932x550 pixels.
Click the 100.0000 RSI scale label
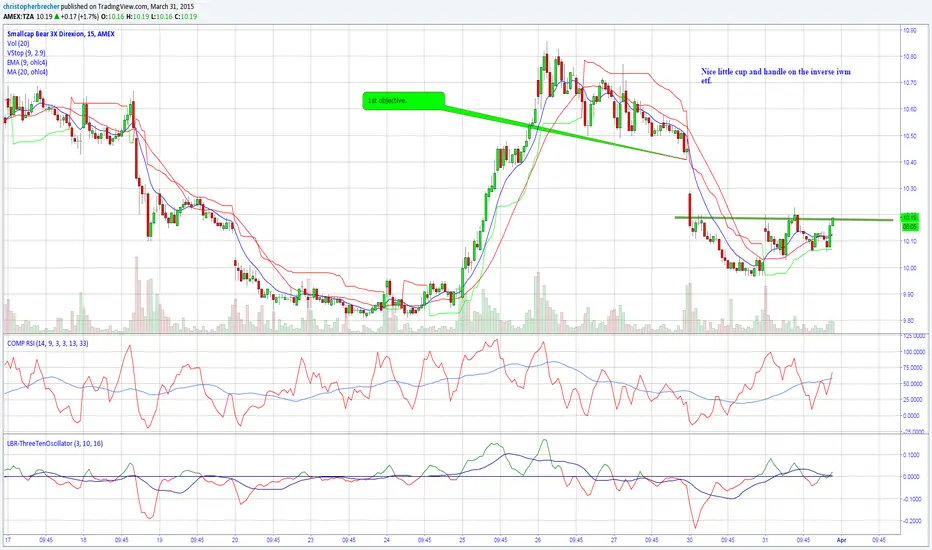pos(914,352)
